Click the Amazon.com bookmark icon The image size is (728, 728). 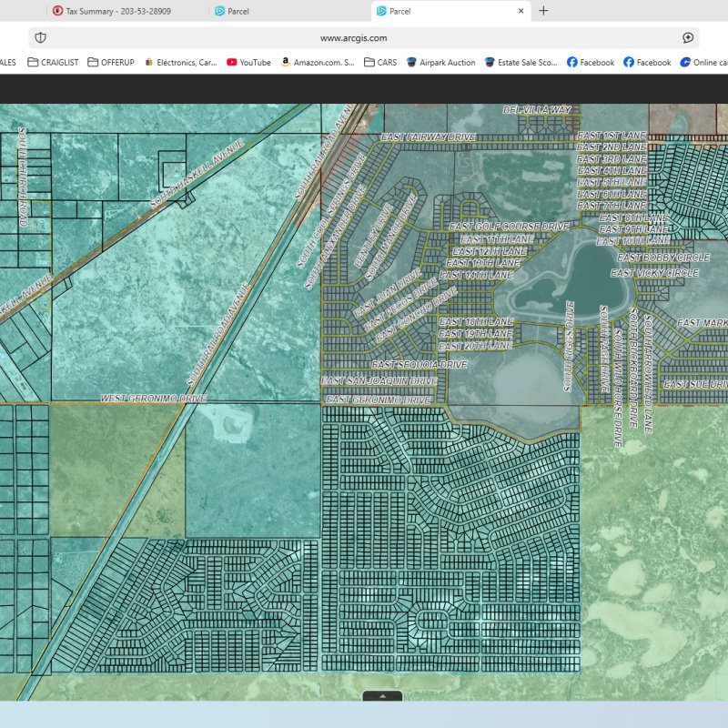click(287, 63)
